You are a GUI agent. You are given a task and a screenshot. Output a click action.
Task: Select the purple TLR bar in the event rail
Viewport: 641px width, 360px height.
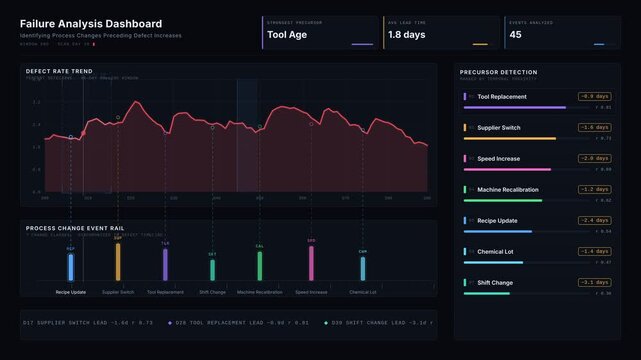[x=165, y=265]
